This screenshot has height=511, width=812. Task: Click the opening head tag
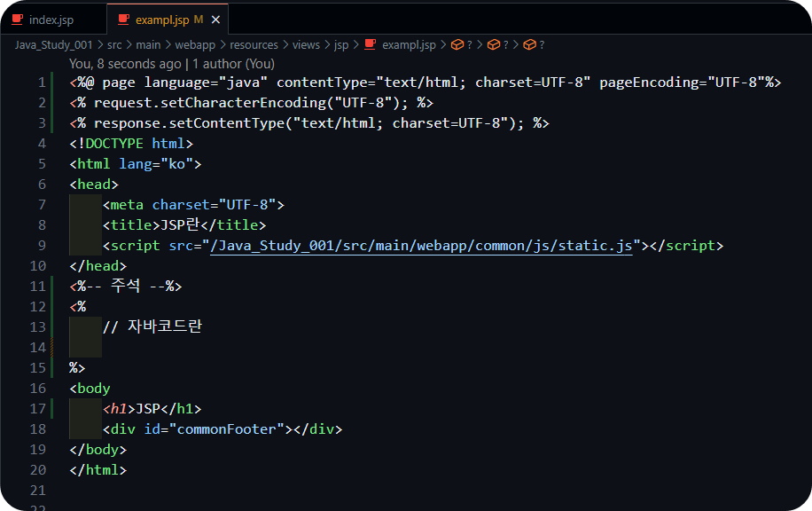[x=94, y=185]
